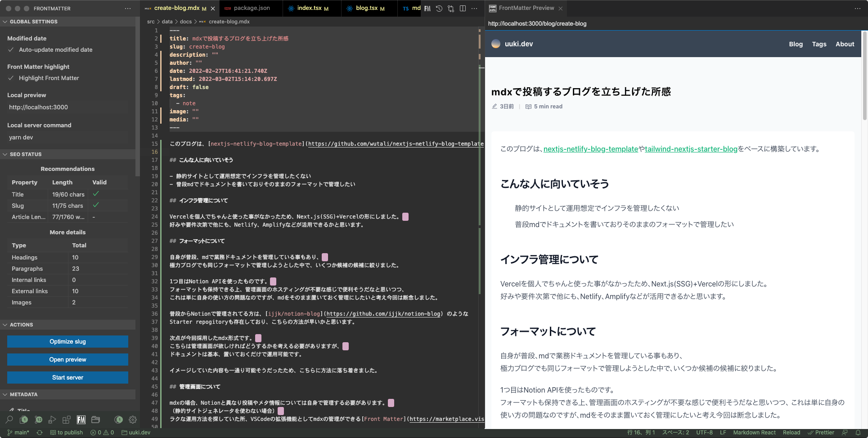
Task: Close the FrontMatter Preview tab
Action: tap(561, 9)
